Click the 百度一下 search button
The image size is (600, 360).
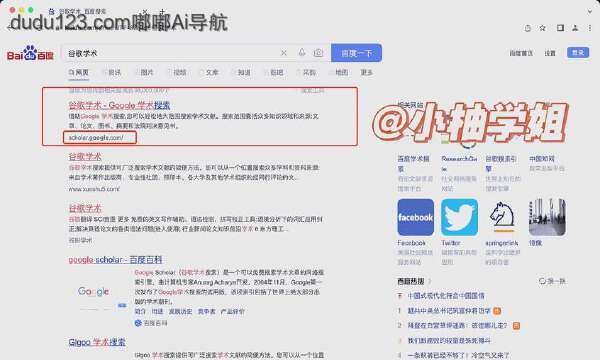[x=356, y=53]
